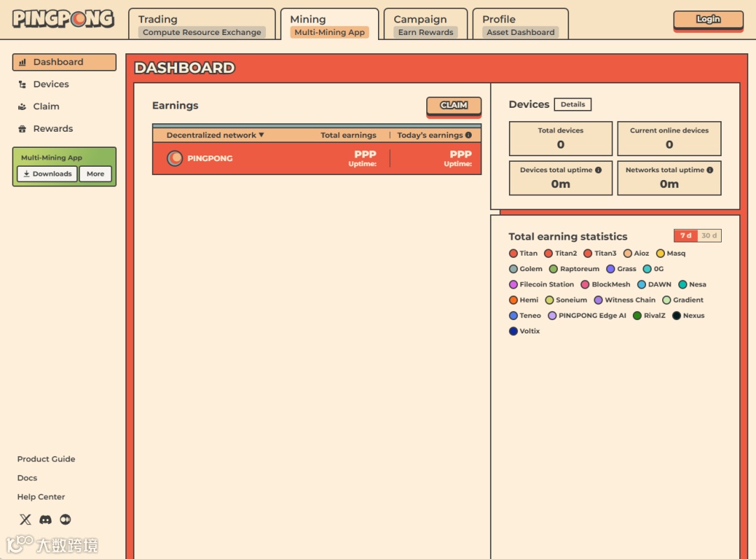
Task: Click Today's earnings info icon
Action: click(468, 135)
